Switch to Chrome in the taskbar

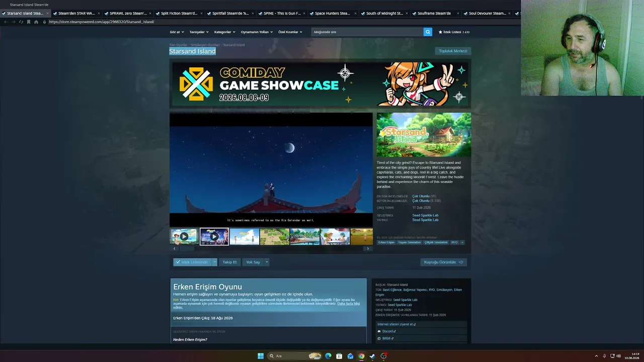point(361,356)
